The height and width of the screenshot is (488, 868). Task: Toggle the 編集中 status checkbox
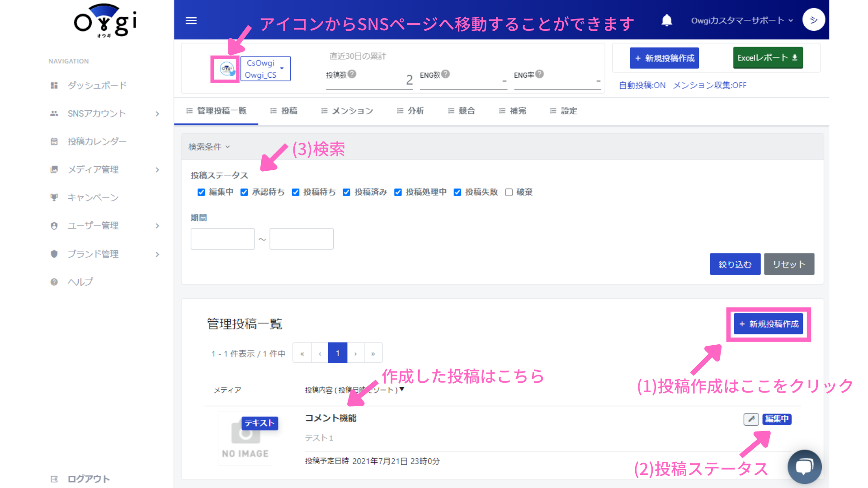[x=201, y=192]
